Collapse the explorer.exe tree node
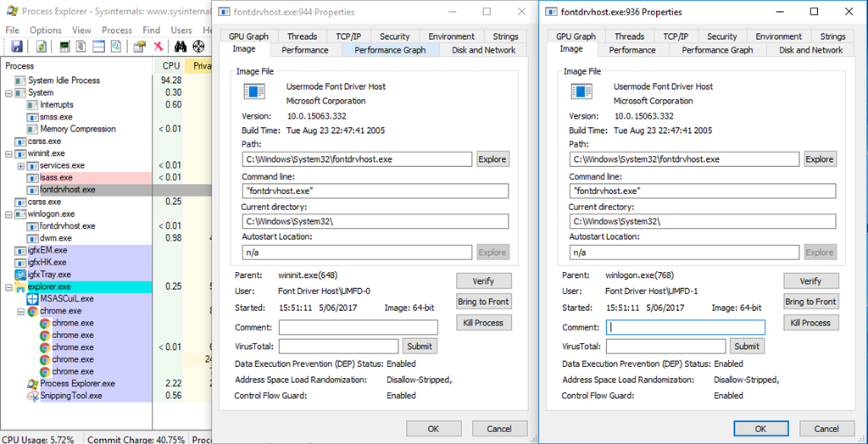The width and height of the screenshot is (868, 444). click(8, 286)
